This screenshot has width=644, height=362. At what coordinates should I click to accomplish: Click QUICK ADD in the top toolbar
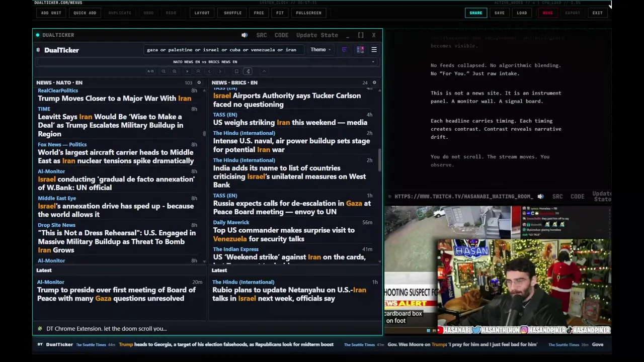pos(85,13)
